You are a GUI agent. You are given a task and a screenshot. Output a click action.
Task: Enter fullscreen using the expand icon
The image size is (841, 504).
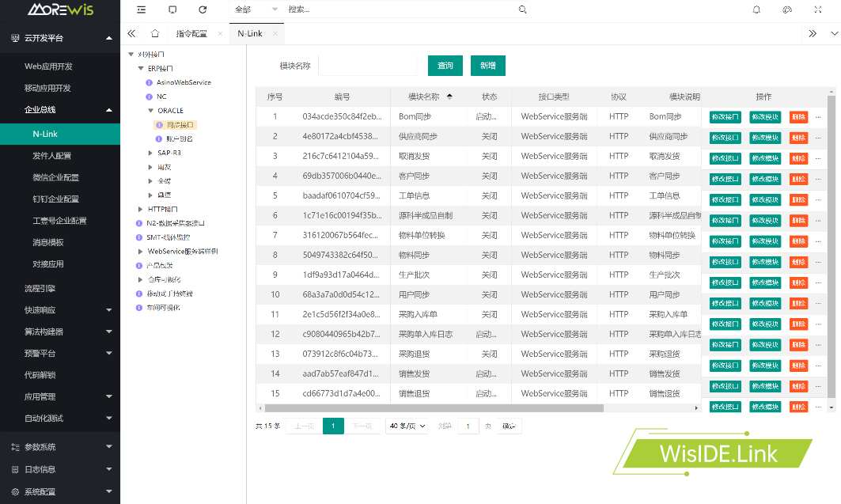click(x=818, y=9)
